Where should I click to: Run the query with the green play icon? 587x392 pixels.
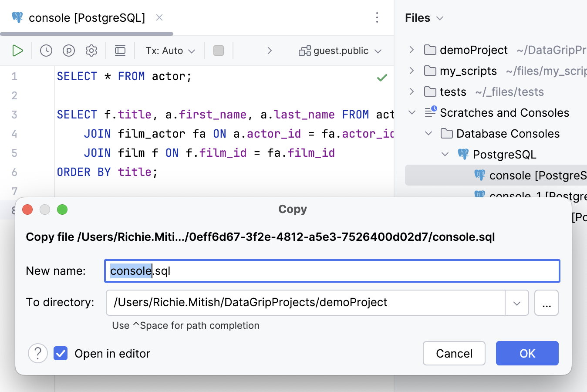click(x=17, y=51)
